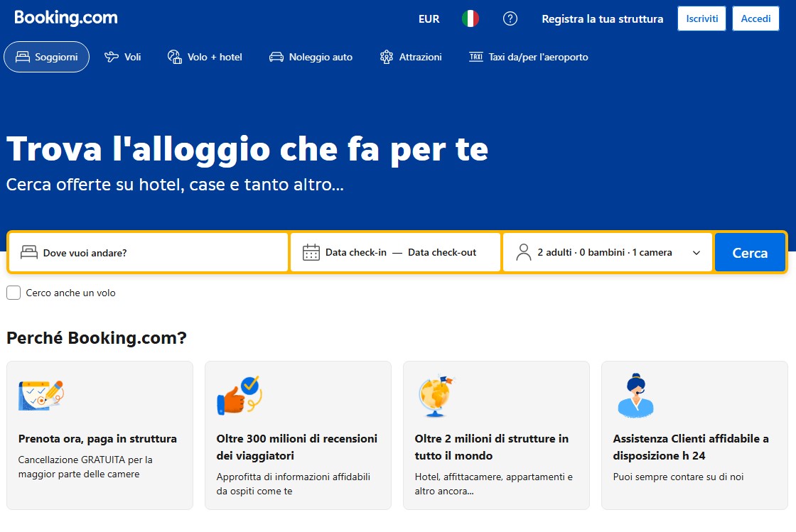
Task: Enable the 'Cerco anche un volo' checkbox
Action: tap(14, 293)
